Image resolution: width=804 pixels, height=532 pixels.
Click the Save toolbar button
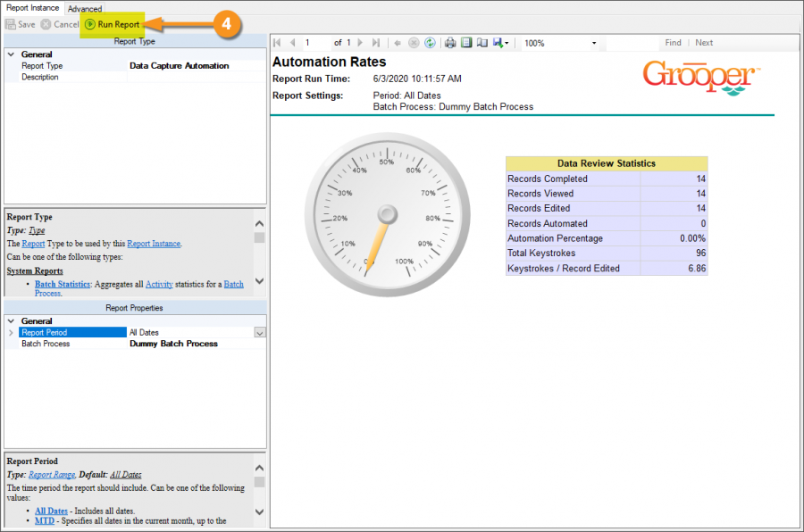[21, 25]
